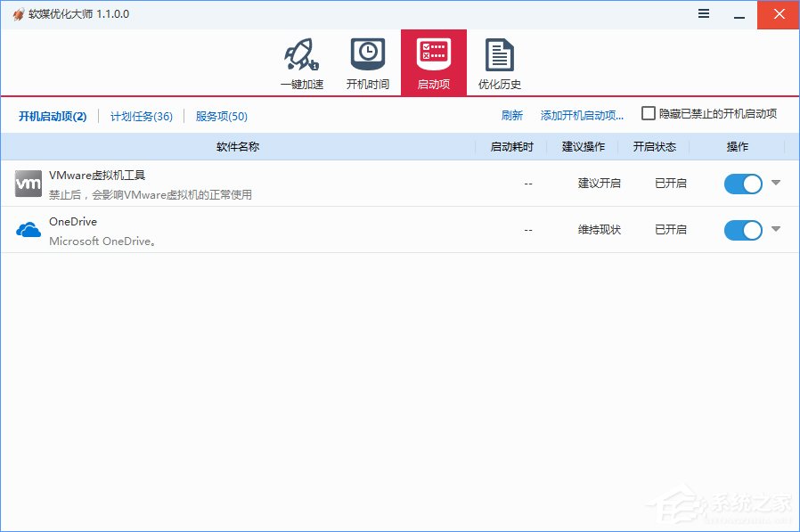800x532 pixels.
Task: Expand options arrow for VMware虚拟机工具
Action: (773, 184)
